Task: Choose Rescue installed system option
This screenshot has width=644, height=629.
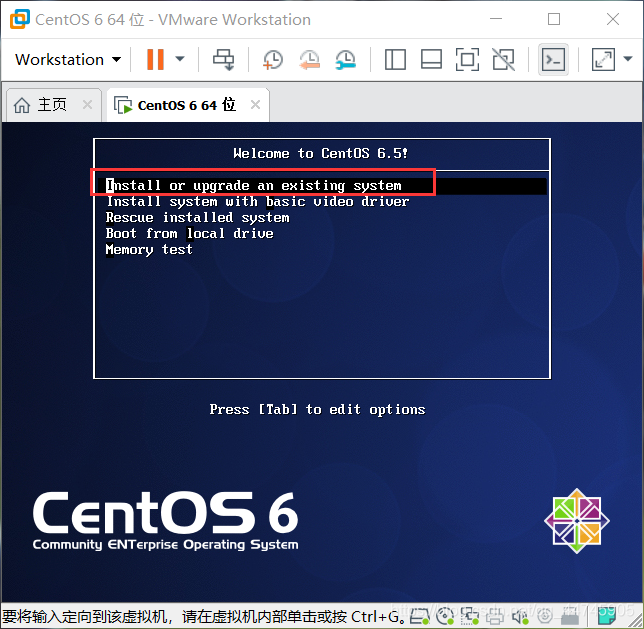Action: tap(198, 218)
